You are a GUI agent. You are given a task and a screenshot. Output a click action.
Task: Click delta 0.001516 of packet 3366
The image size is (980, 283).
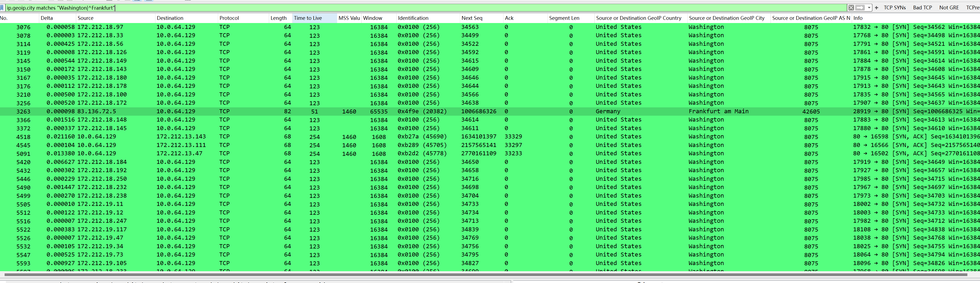coord(61,120)
